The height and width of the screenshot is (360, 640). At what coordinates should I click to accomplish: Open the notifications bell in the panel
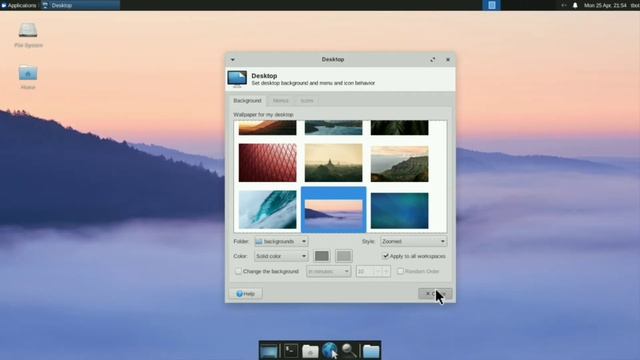pos(575,5)
